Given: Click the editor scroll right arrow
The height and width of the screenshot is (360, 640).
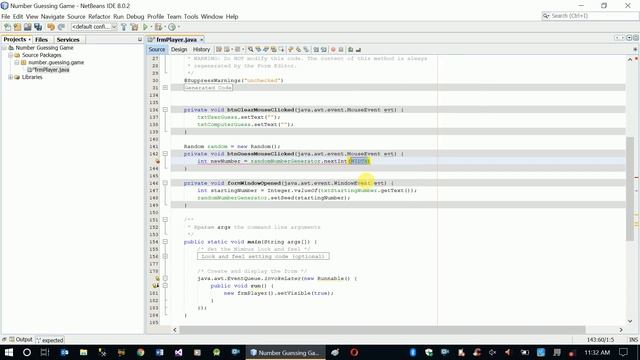Looking at the screenshot, I should (x=621, y=330).
